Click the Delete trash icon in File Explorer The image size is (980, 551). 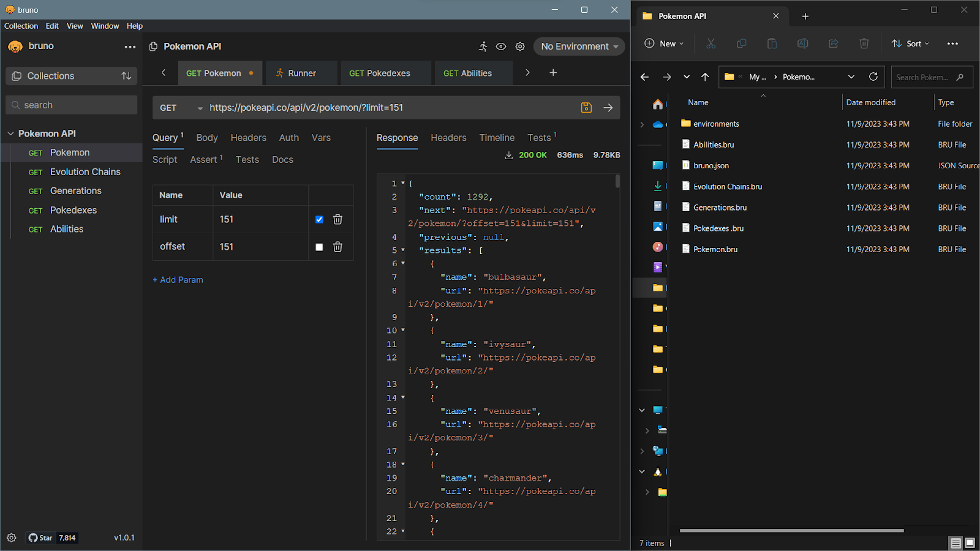(864, 43)
